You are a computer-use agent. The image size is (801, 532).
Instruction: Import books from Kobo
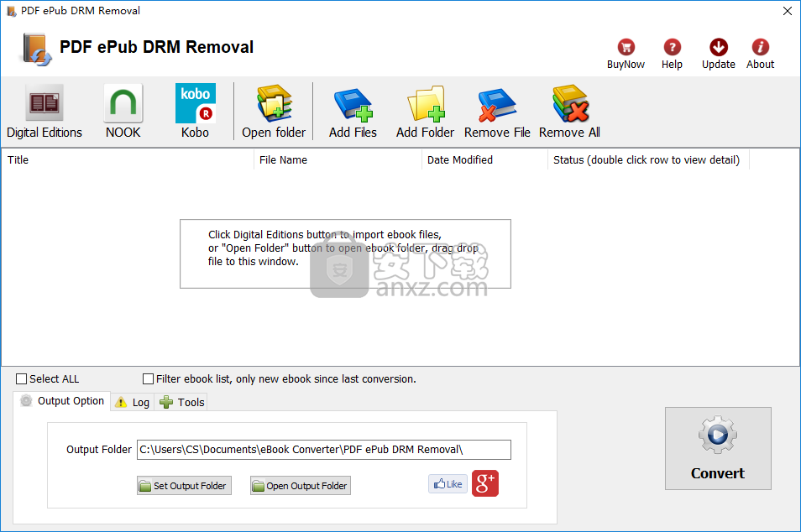(x=195, y=112)
